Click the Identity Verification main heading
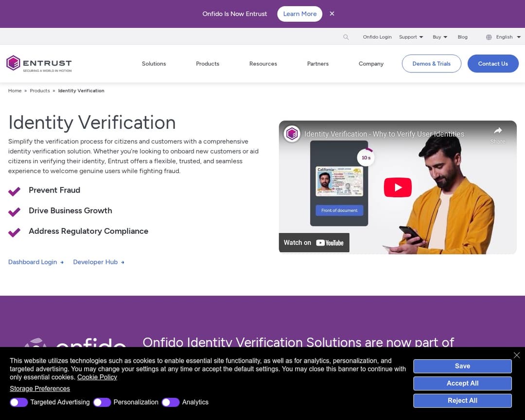The width and height of the screenshot is (525, 420). point(92,122)
